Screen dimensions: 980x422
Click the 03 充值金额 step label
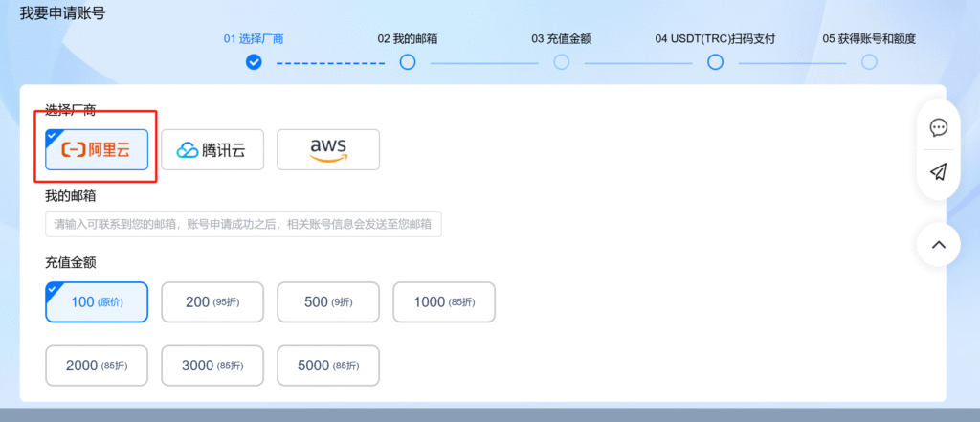[561, 39]
